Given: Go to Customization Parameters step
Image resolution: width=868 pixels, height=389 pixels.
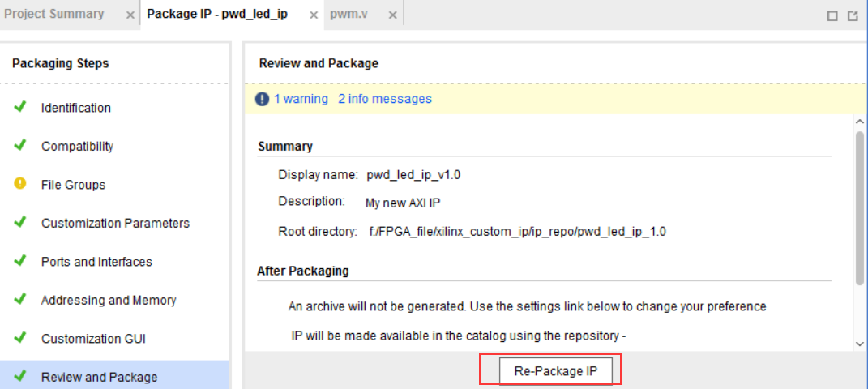Looking at the screenshot, I should coord(115,223).
